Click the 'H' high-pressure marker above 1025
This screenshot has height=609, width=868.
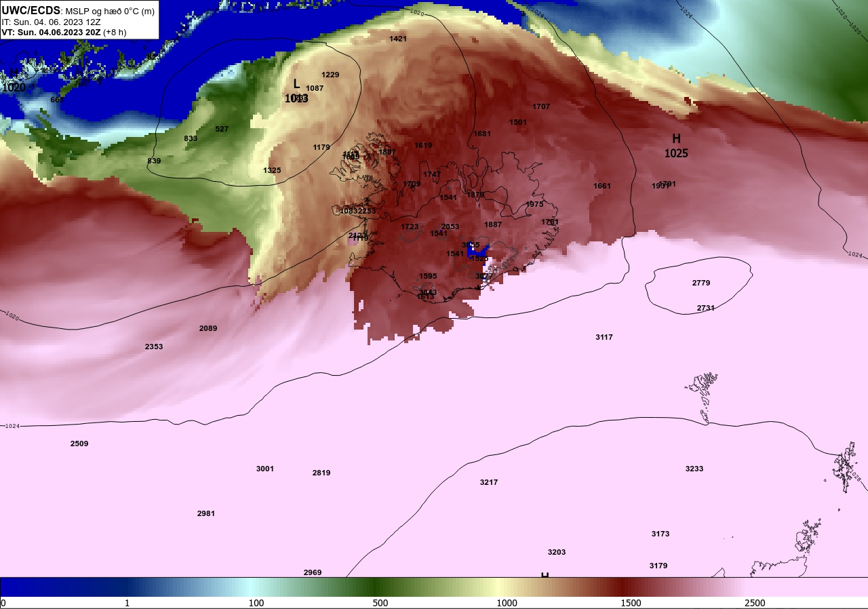tap(676, 138)
